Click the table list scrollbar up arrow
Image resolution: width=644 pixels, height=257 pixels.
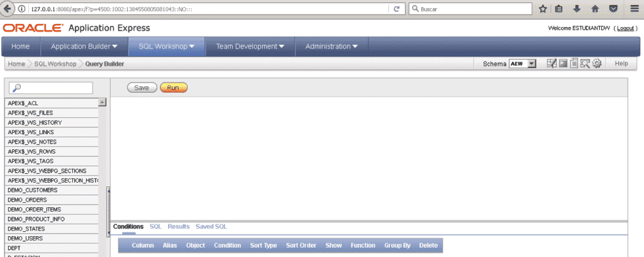coord(103,103)
